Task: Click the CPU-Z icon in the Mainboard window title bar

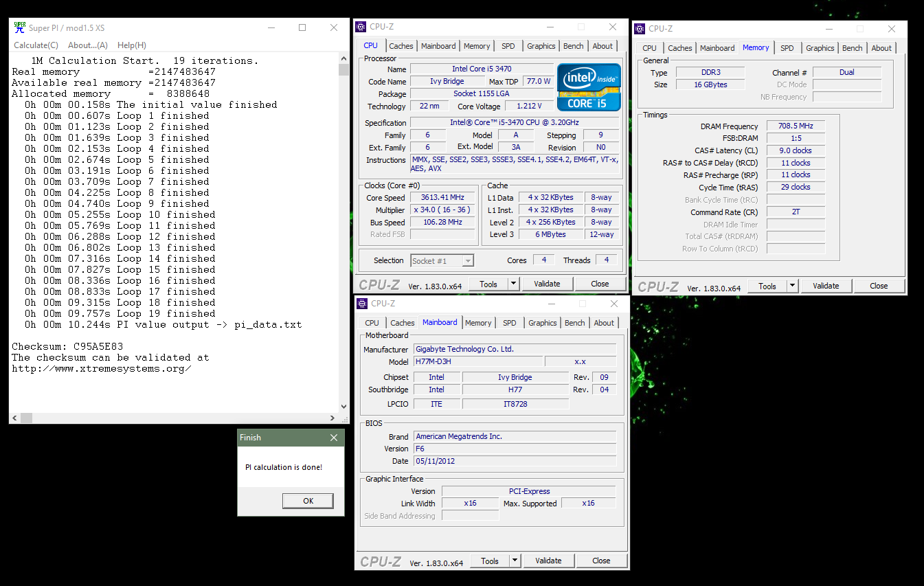Action: coord(362,304)
